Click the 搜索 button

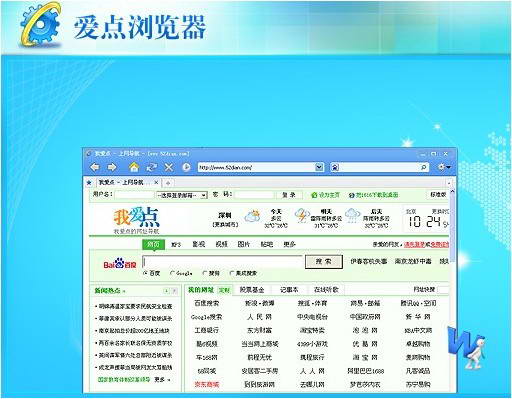point(324,262)
